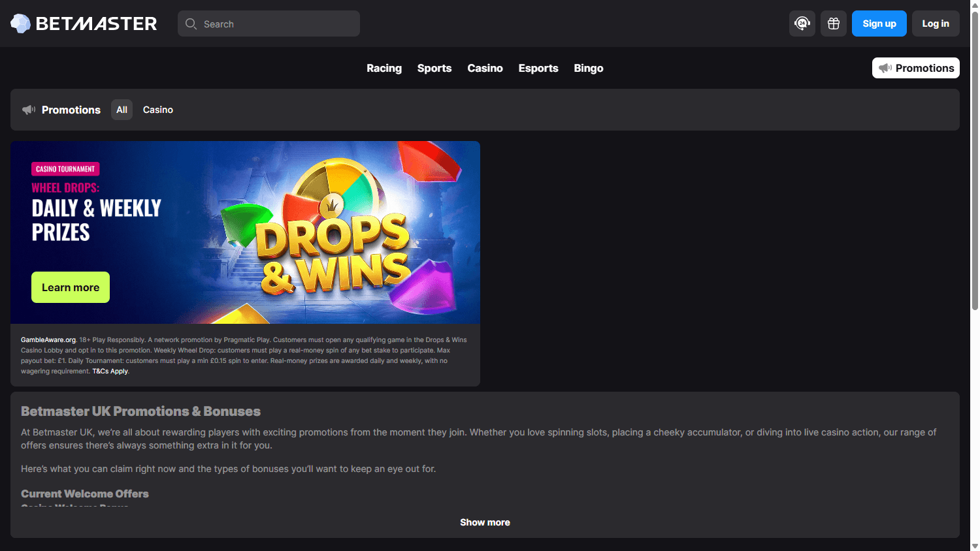The height and width of the screenshot is (551, 980).
Task: View terms via the T&Cs Apply link
Action: point(110,371)
